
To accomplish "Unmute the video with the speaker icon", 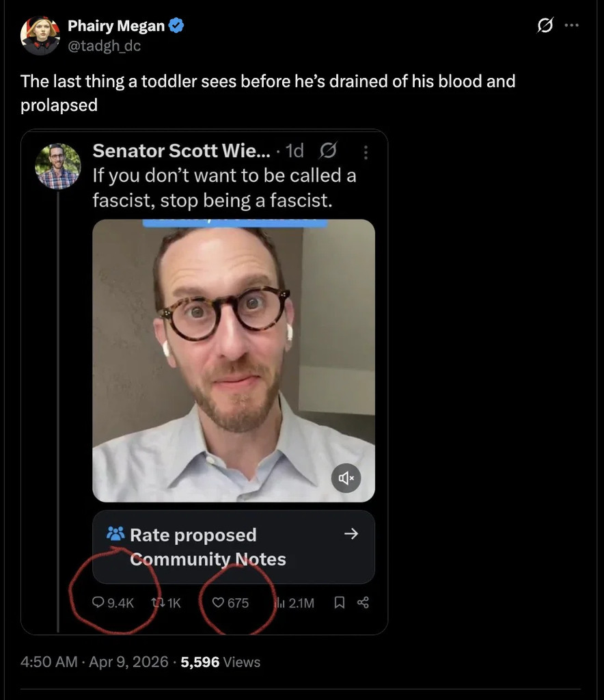I will 346,479.
